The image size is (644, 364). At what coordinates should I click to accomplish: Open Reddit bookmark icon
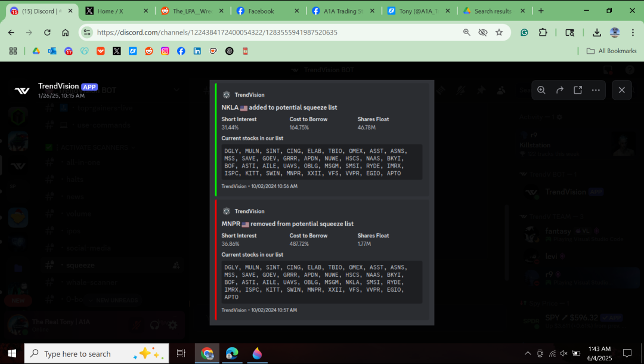pyautogui.click(x=148, y=51)
